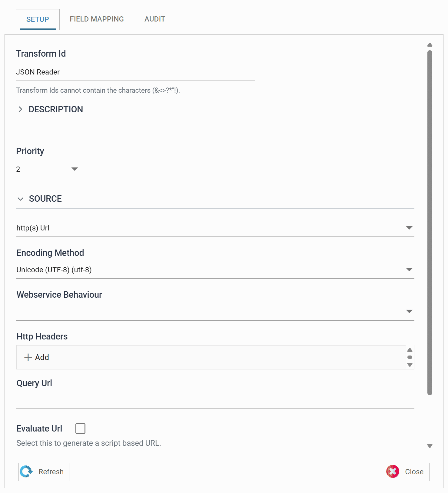Click the Add text in Http Headers
Image resolution: width=448 pixels, height=493 pixels.
pos(42,357)
